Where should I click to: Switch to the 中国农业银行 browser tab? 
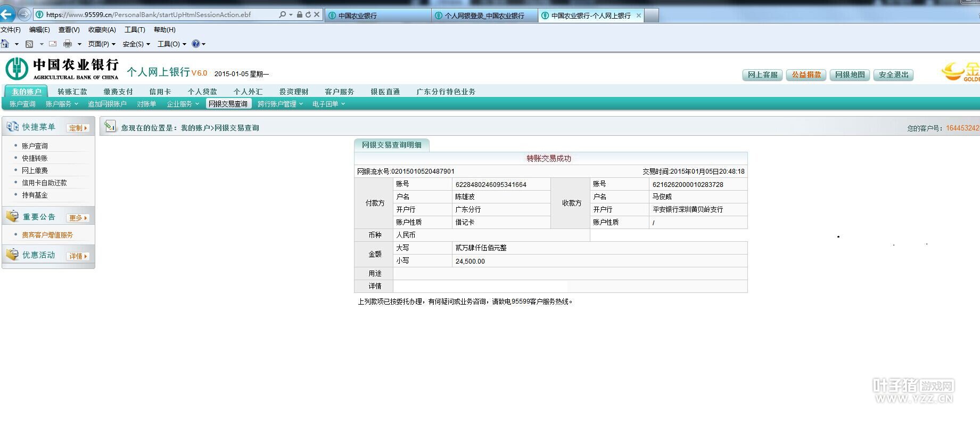point(378,15)
